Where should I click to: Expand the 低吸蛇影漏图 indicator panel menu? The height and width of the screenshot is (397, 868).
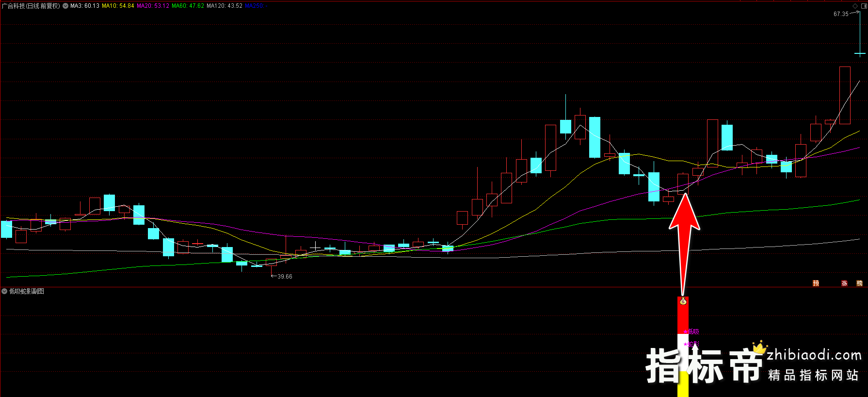coord(4,291)
